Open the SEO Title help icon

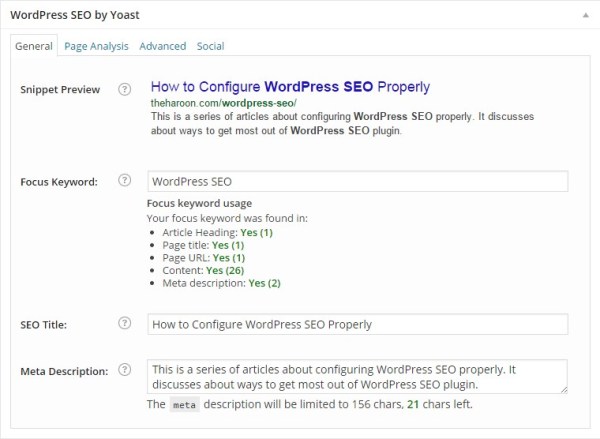pos(124,323)
